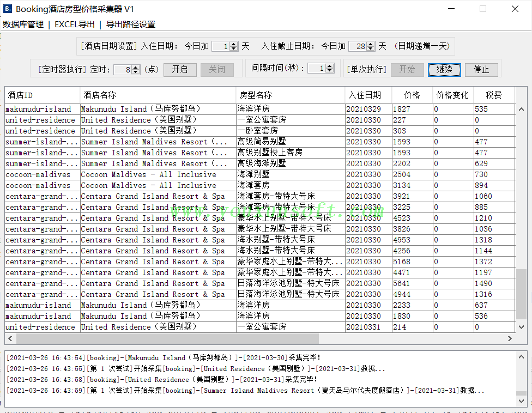Click the 海滩套房 cell in Cocoon row
Viewport: 532px width, 413px height.
point(291,185)
